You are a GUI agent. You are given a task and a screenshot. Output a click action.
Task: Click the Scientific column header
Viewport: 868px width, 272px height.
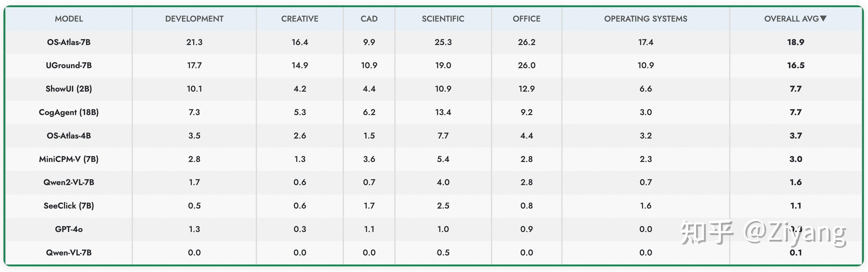point(443,19)
